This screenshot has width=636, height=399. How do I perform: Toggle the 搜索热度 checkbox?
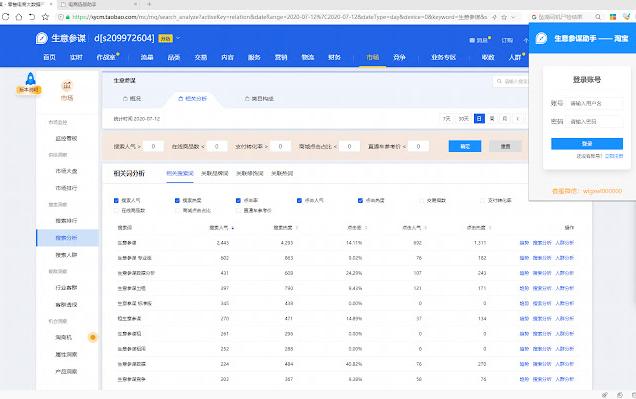(177, 200)
